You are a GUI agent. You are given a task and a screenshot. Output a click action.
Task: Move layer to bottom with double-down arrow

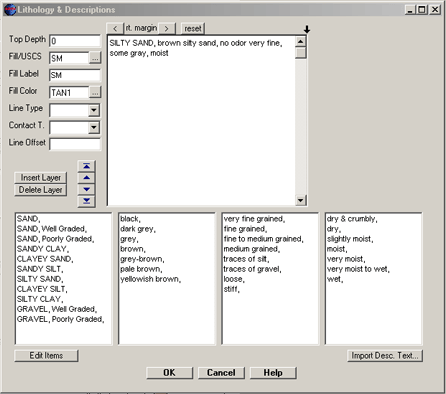point(87,201)
